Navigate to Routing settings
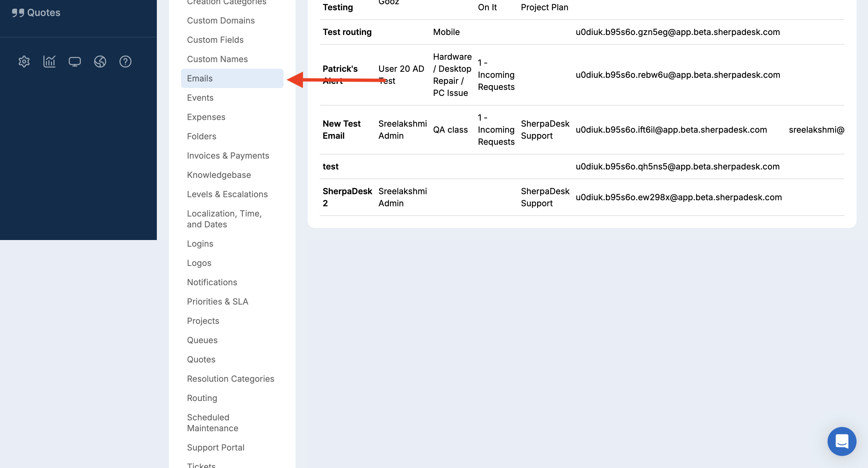Viewport: 868px width, 468px height. pyautogui.click(x=202, y=398)
